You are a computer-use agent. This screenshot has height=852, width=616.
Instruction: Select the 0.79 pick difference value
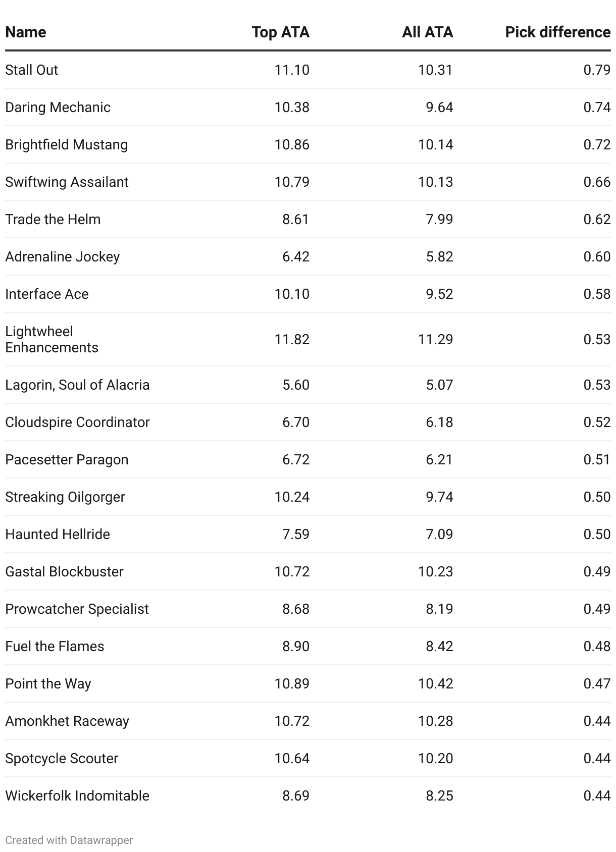(597, 70)
